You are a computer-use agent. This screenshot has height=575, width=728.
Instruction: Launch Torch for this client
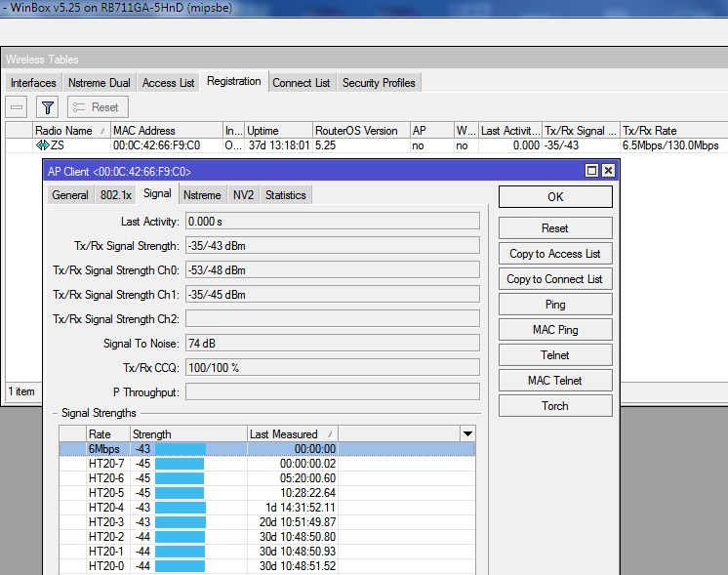[555, 406]
